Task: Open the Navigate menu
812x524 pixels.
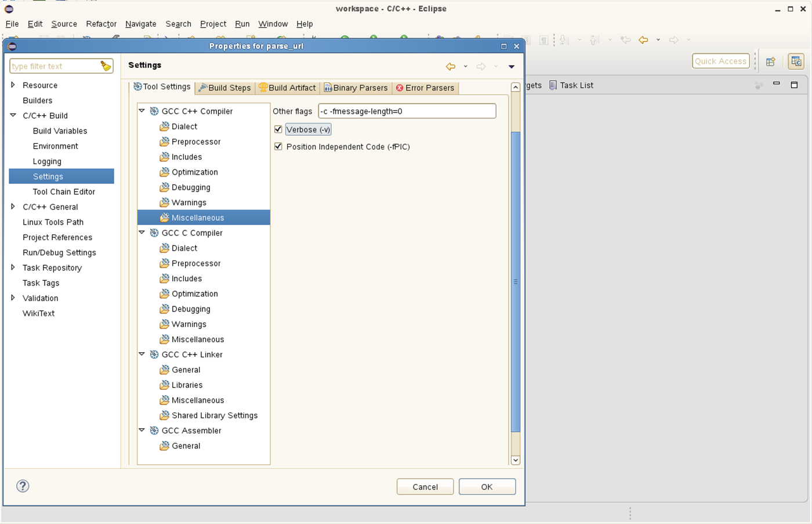Action: pyautogui.click(x=140, y=24)
